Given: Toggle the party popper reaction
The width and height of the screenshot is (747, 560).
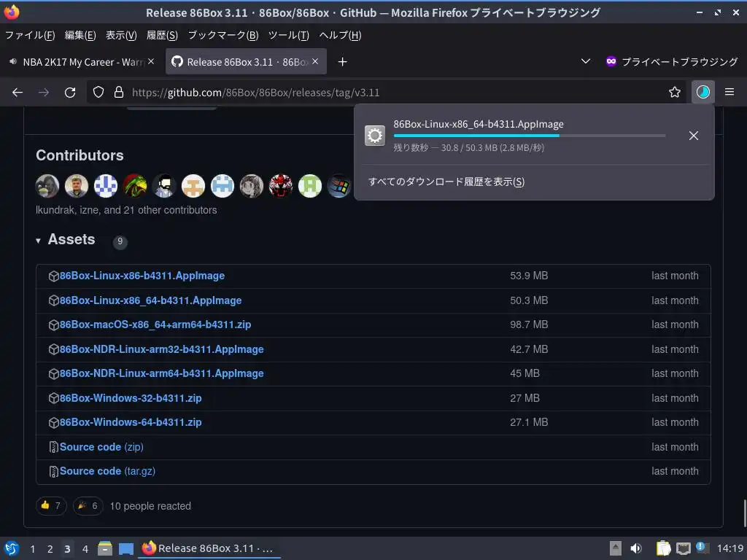Looking at the screenshot, I should point(88,506).
